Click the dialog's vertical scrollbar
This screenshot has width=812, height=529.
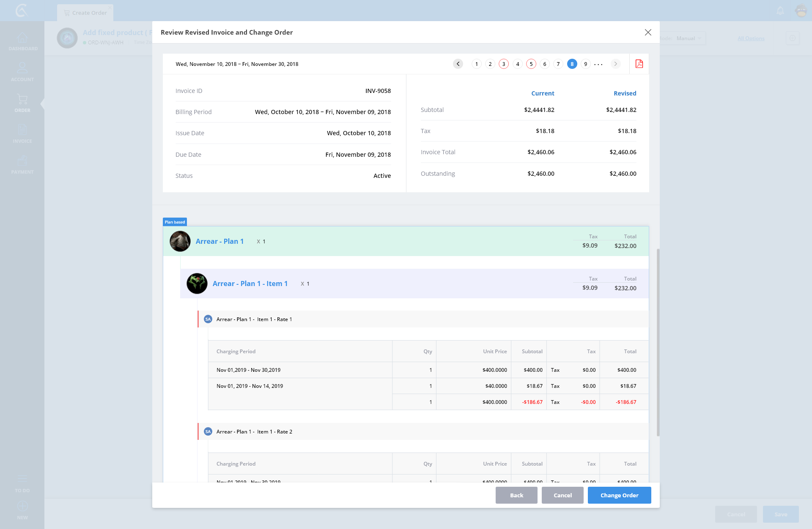click(x=658, y=342)
